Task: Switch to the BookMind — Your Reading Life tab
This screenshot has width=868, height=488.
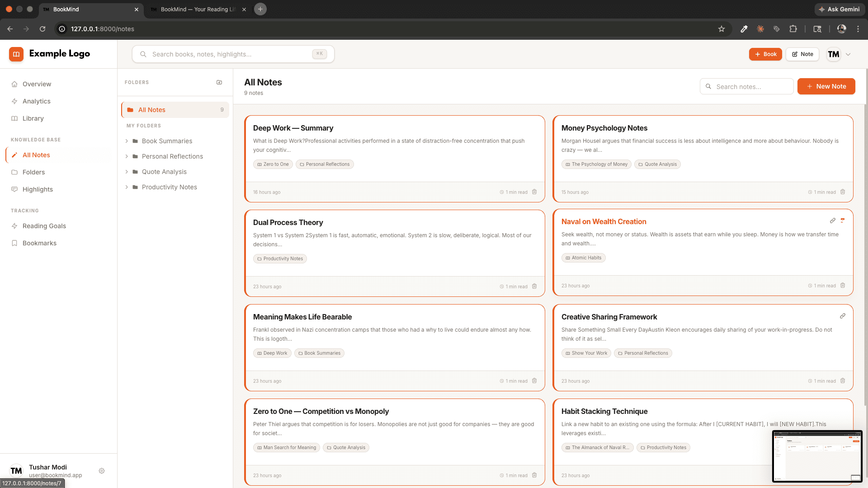Action: 198,9
